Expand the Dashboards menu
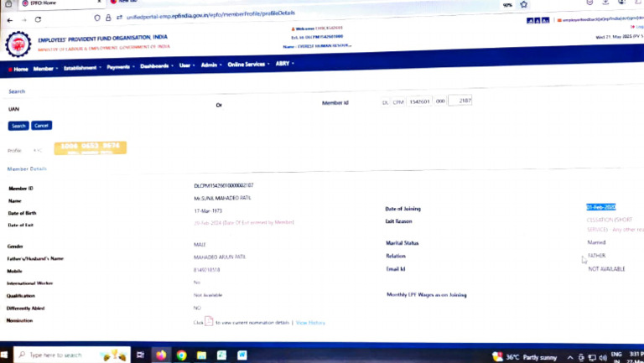The width and height of the screenshot is (644, 363). click(157, 66)
